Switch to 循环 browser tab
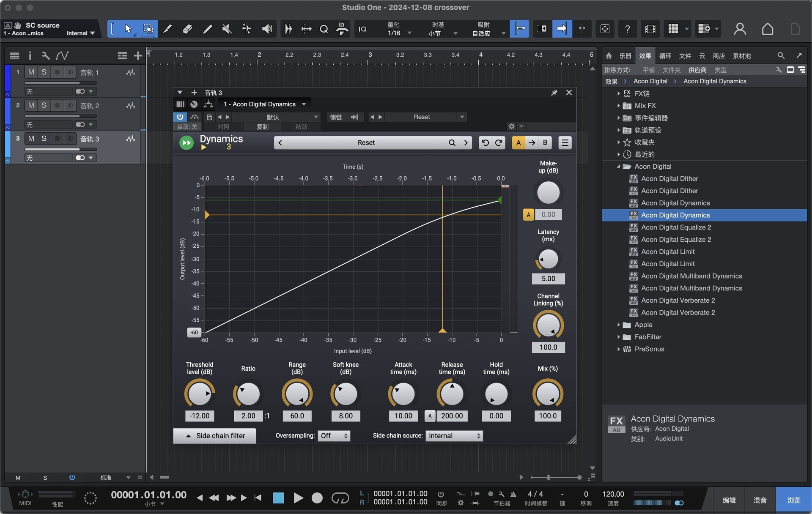This screenshot has height=514, width=812. [665, 56]
